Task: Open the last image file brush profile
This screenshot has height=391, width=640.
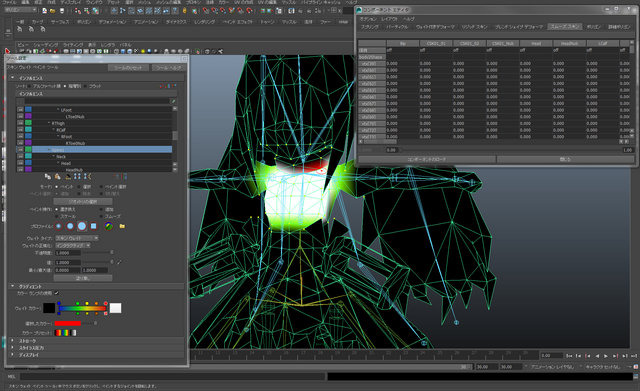Action: [x=109, y=226]
